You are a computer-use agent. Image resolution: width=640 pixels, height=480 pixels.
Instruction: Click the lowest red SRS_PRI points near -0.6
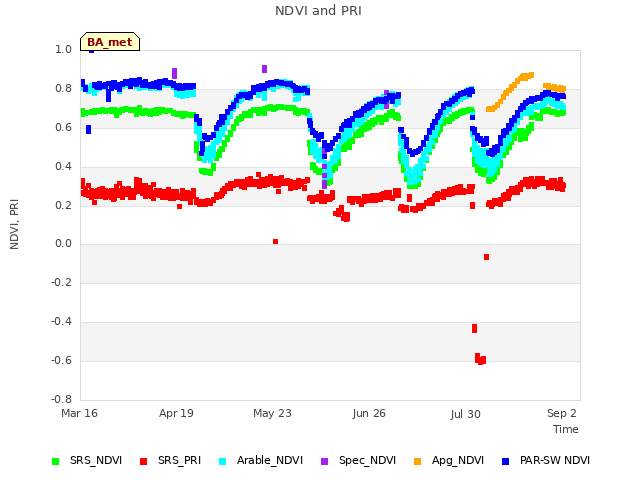480,359
